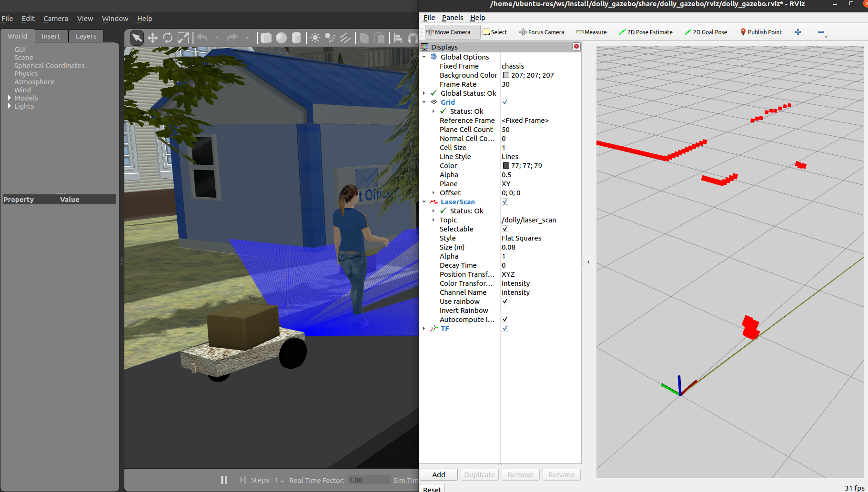Add a point light in Gazebo
This screenshot has height=492, width=868.
pyautogui.click(x=315, y=38)
